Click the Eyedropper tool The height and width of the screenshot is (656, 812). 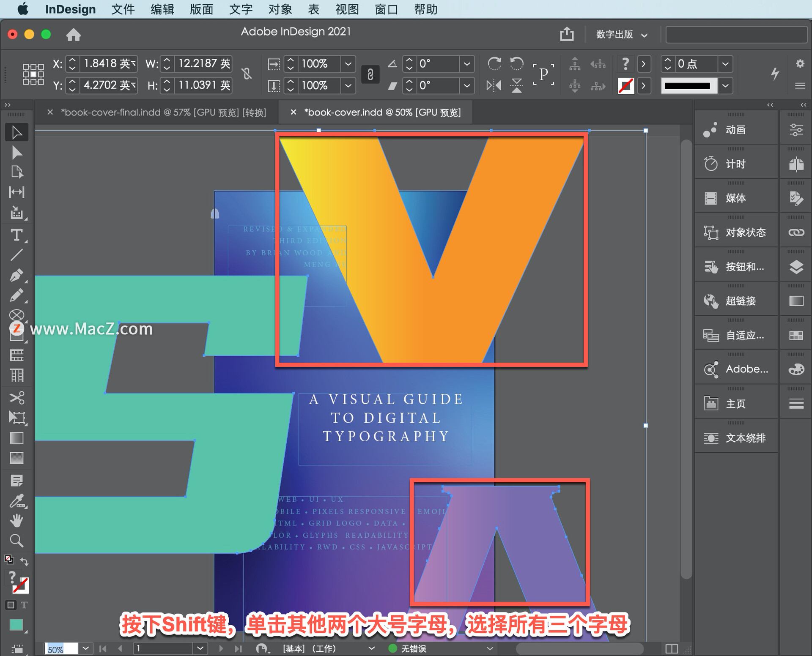pos(16,501)
